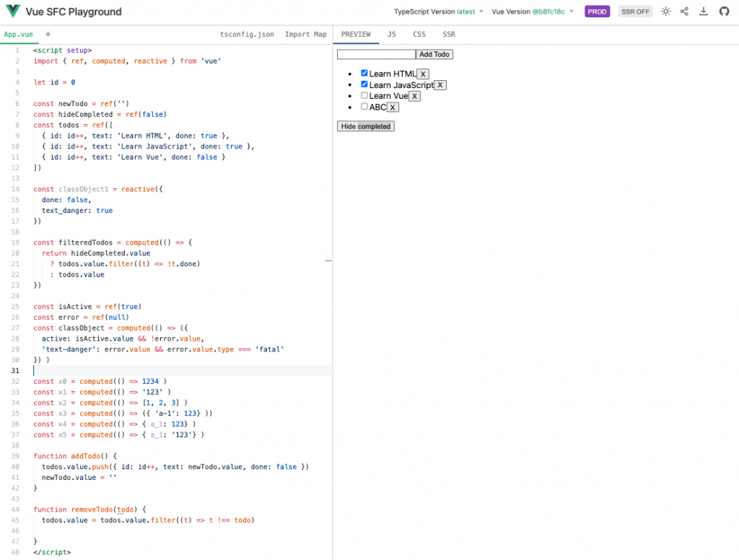Image resolution: width=739 pixels, height=560 pixels.
Task: Open the tsconfig.json tab
Action: click(247, 35)
